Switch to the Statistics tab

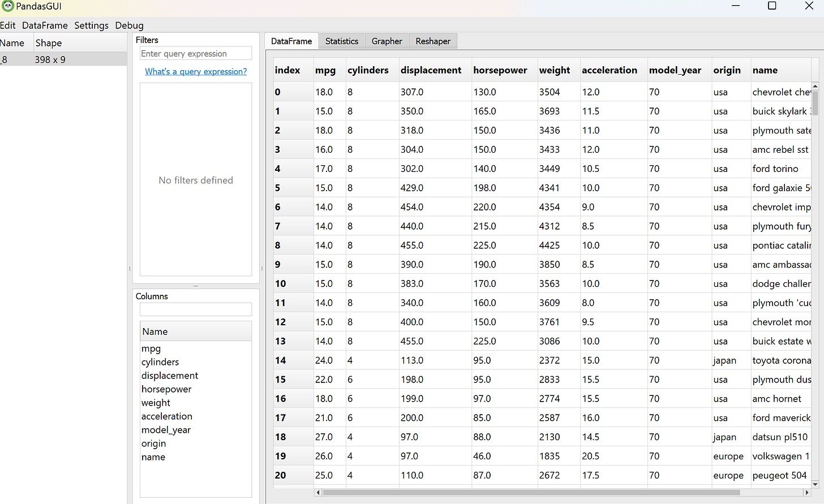pyautogui.click(x=341, y=41)
